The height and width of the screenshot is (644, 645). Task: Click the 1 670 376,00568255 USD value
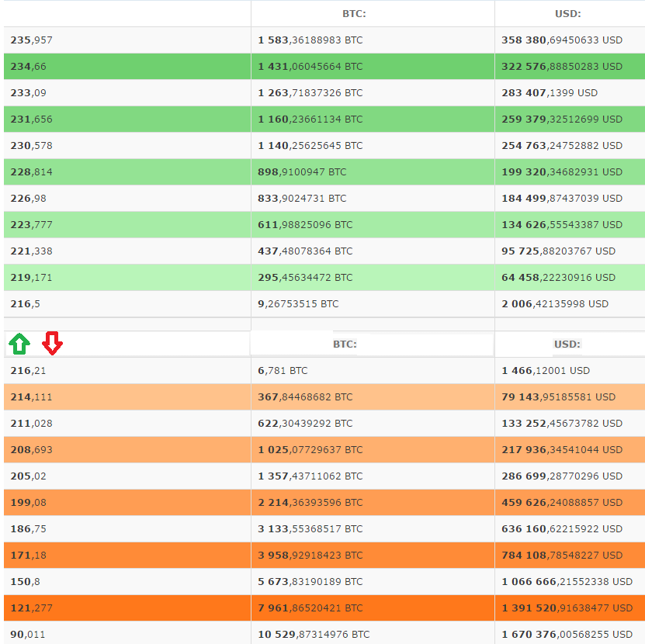click(567, 634)
